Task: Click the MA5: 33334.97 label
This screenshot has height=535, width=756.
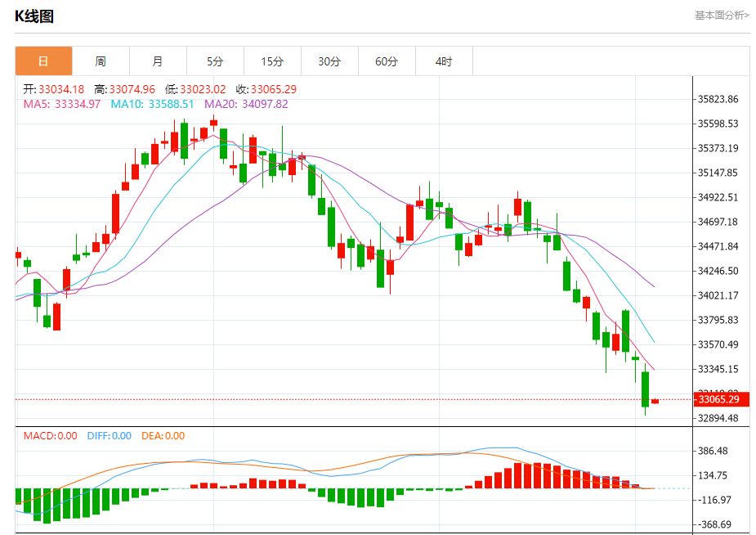Action: 62,104
